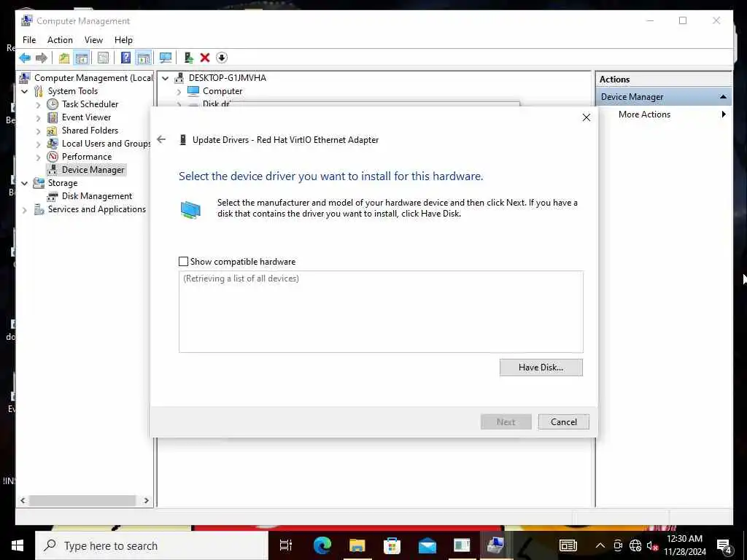This screenshot has height=560, width=747.
Task: Select Shared Folders in console tree
Action: [x=90, y=131]
